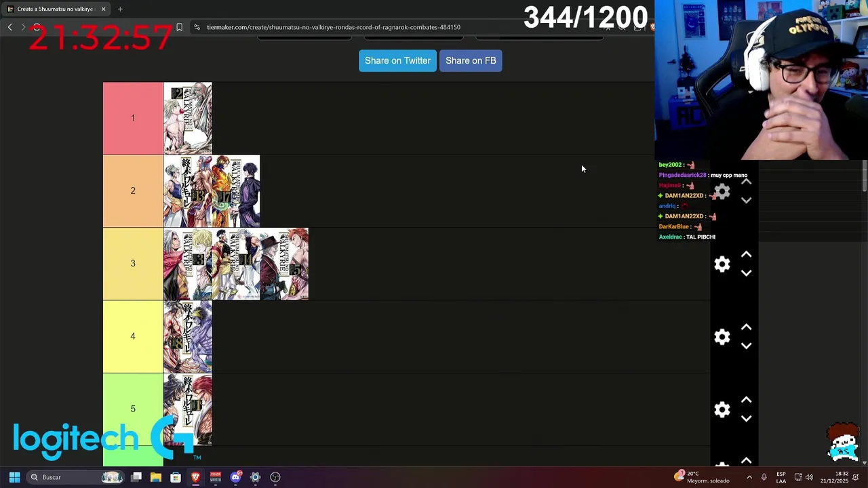Select the orange tier 2 label
Image resolution: width=868 pixels, height=488 pixels.
coord(133,190)
